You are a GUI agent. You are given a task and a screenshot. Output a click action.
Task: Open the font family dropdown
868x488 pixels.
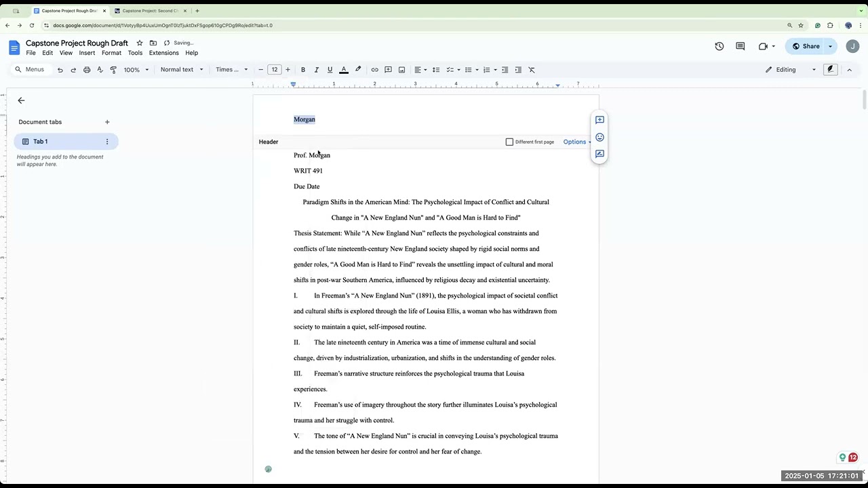[232, 70]
